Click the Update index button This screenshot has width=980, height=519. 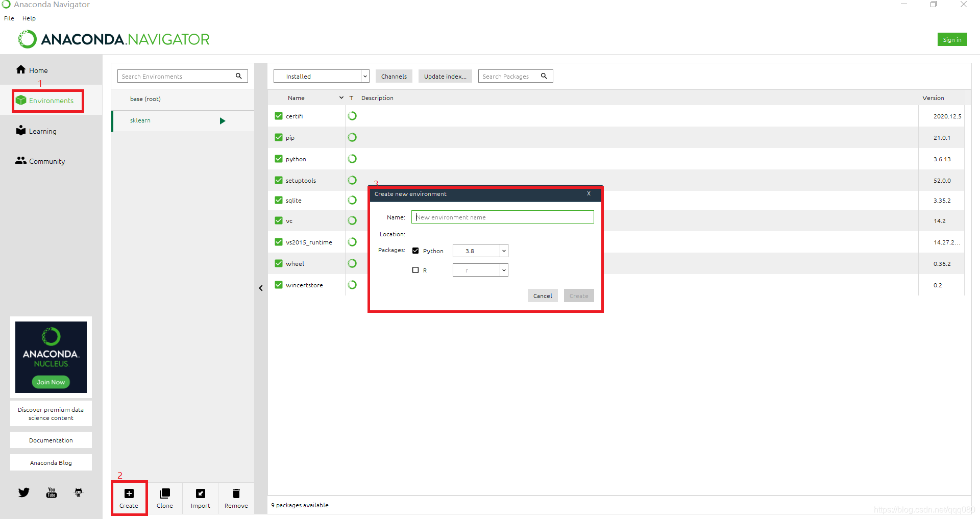[445, 76]
